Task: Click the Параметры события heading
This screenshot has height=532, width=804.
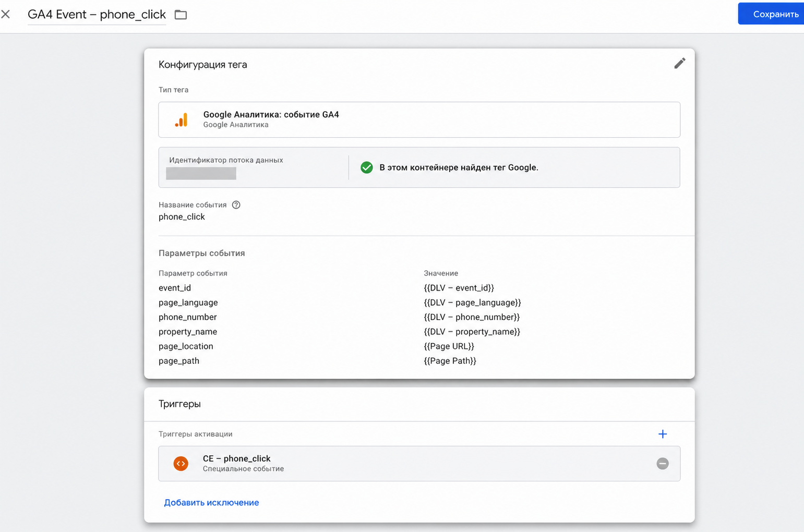Action: pos(202,253)
